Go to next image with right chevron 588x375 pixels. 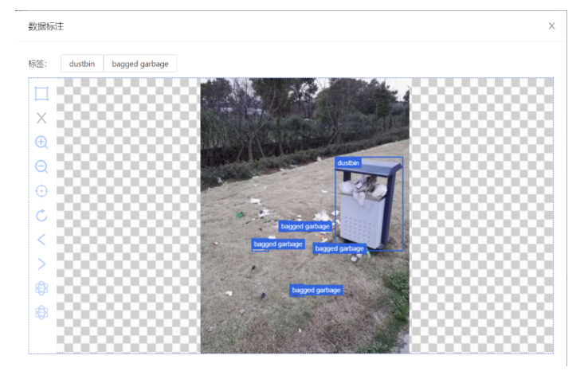click(41, 264)
